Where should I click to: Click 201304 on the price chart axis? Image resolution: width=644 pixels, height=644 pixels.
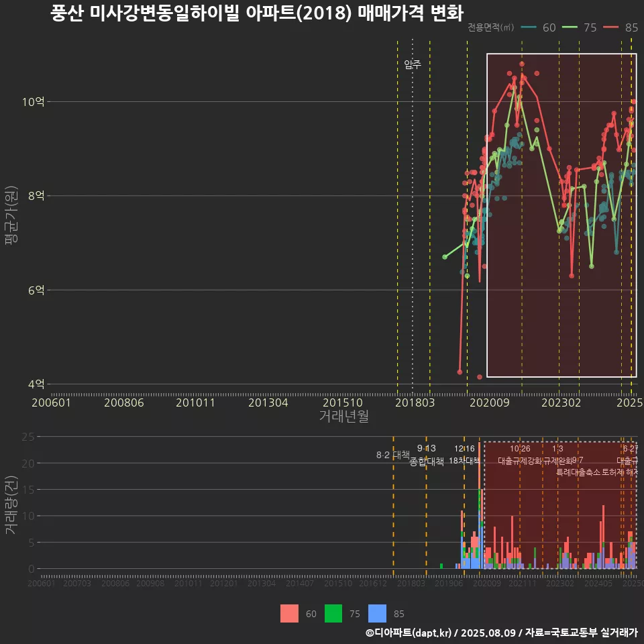click(268, 402)
